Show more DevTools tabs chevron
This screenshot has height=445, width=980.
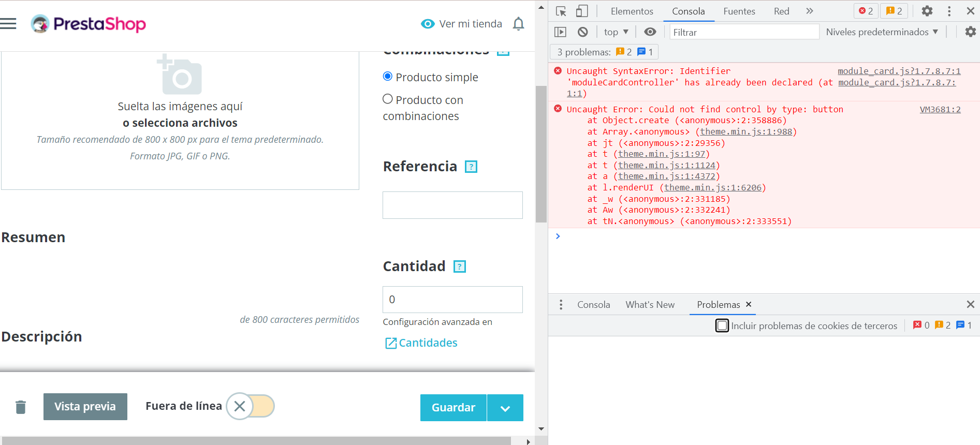tap(810, 11)
